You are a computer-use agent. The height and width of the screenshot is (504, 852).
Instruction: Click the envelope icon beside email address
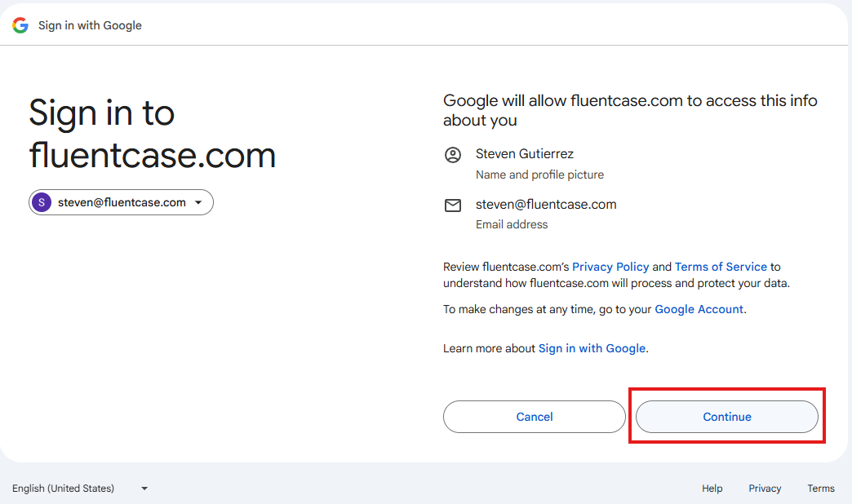click(x=453, y=206)
